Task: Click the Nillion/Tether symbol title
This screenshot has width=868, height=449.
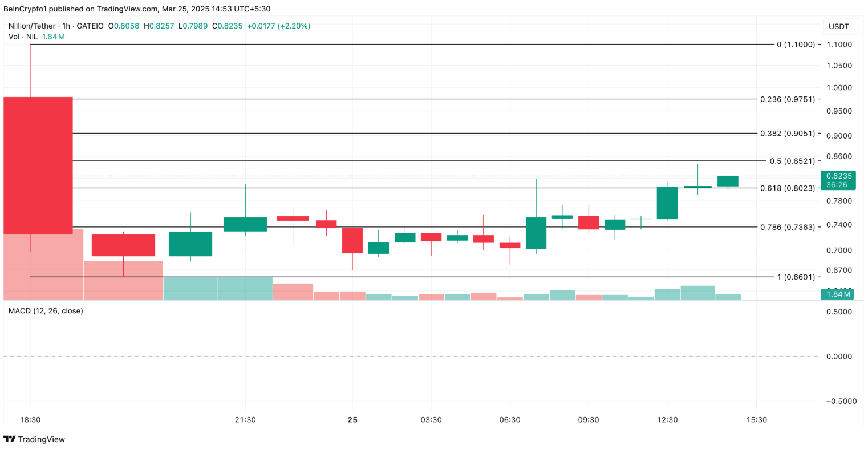Action: 32,26
